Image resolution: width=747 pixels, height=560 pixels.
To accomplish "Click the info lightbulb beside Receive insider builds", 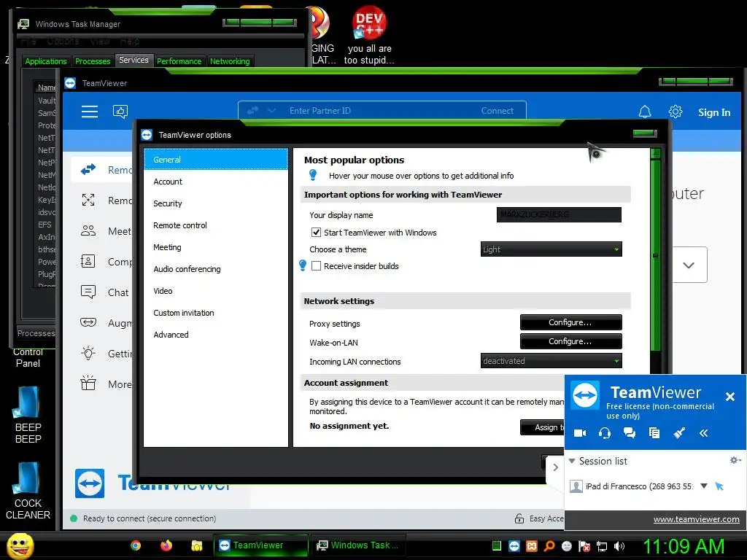I will (x=303, y=265).
